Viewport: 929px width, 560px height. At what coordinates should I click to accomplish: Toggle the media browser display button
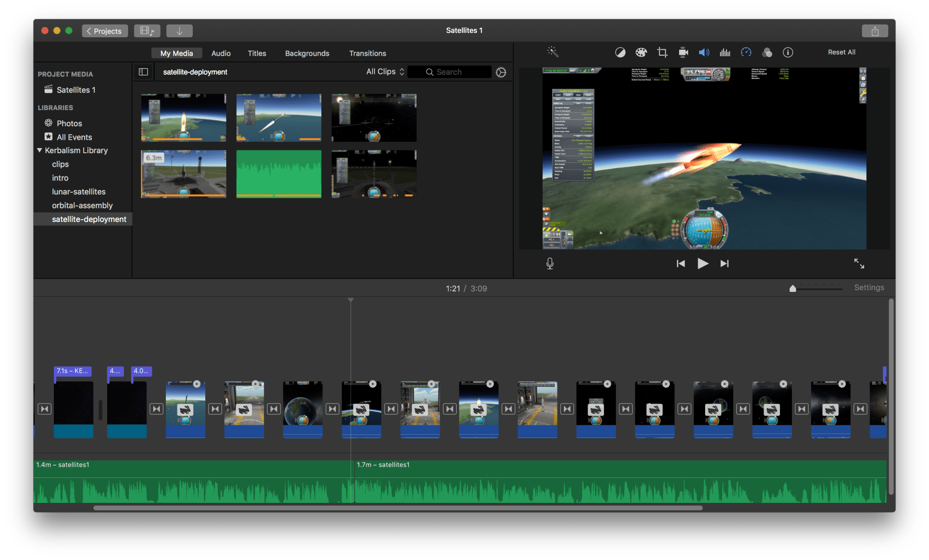[x=147, y=31]
